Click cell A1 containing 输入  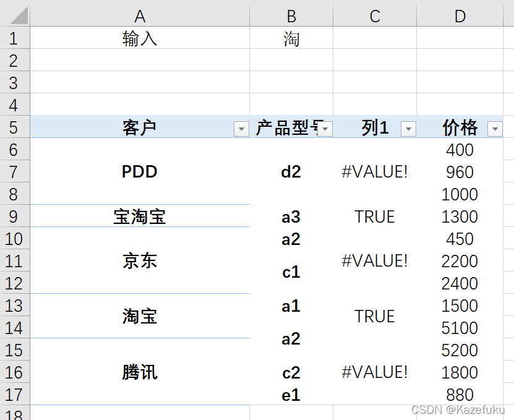pyautogui.click(x=140, y=38)
